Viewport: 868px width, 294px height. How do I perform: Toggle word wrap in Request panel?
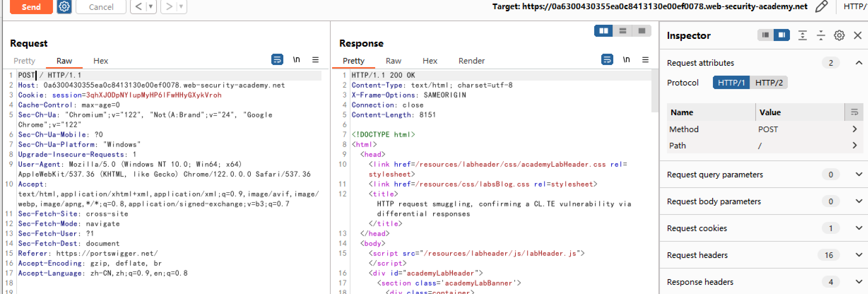[x=277, y=60]
